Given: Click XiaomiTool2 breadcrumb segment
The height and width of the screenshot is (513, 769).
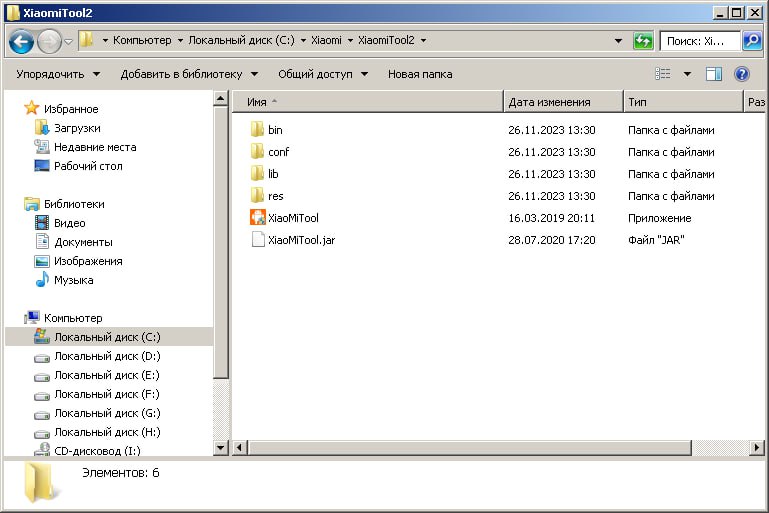Looking at the screenshot, I should (386, 40).
